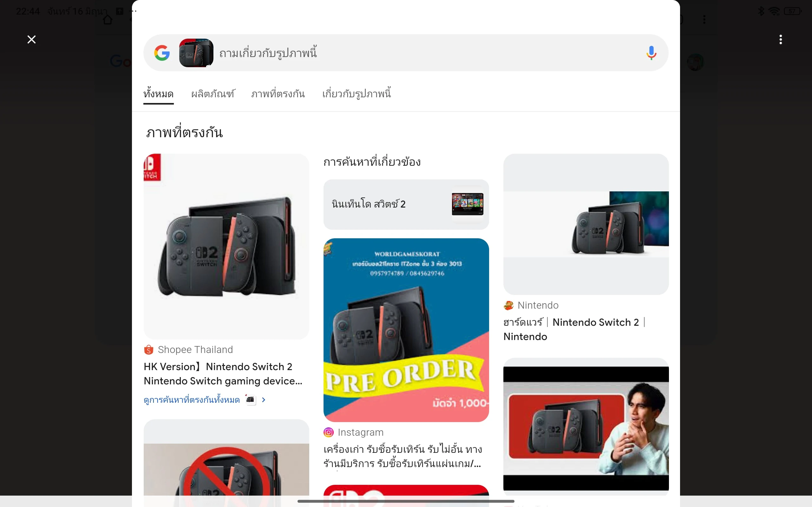This screenshot has height=507, width=812.
Task: Open the Nintendo hardware Switch 2 result
Action: (574, 329)
